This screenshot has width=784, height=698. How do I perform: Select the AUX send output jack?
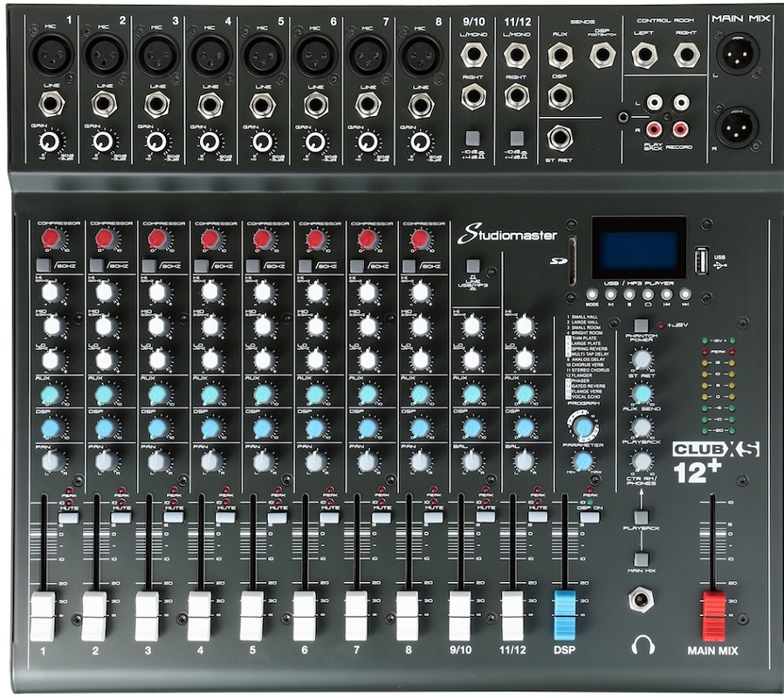pos(560,55)
